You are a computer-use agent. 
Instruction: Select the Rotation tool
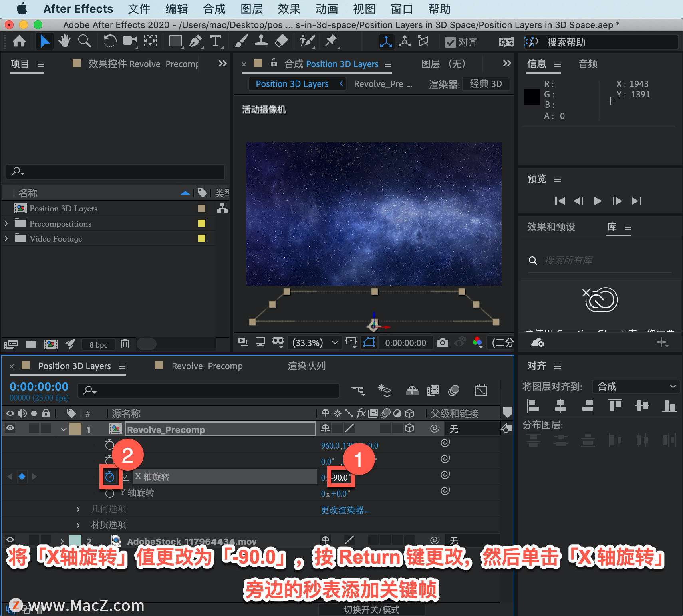pyautogui.click(x=110, y=41)
